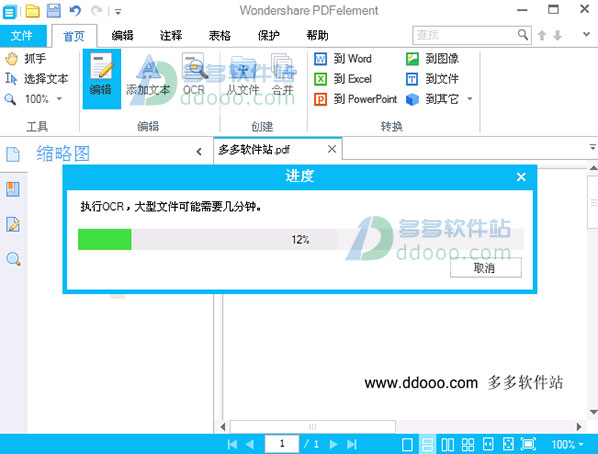Jump to last page button

352,444
